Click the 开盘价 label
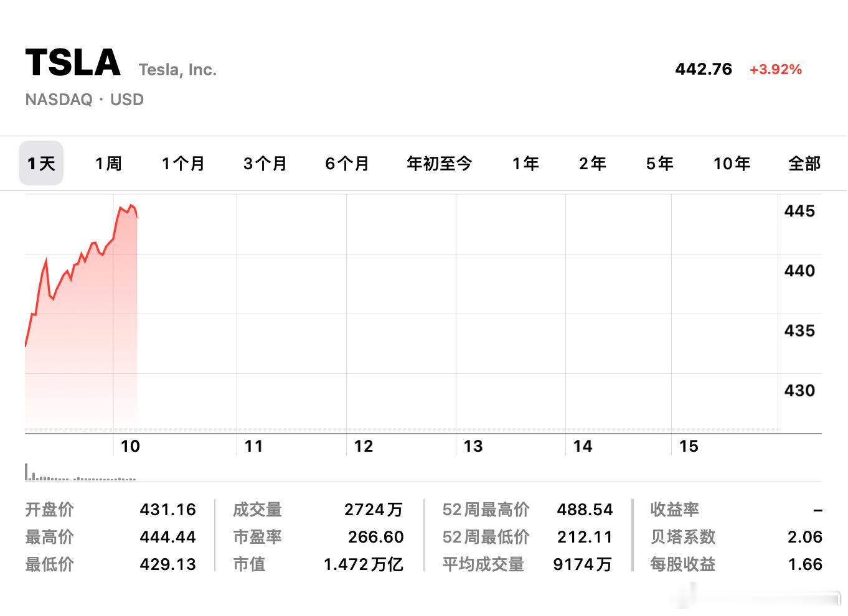Image resolution: width=848 pixels, height=616 pixels. 49,510
